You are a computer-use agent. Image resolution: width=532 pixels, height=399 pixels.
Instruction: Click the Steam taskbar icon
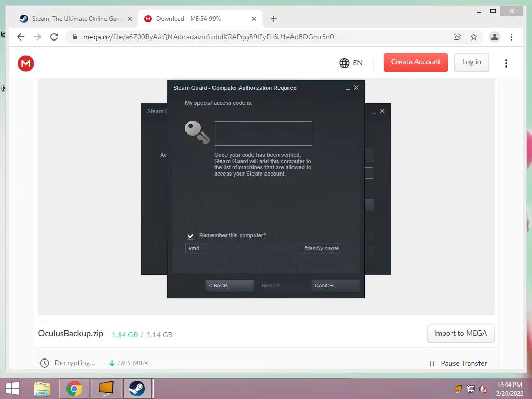[x=137, y=389]
